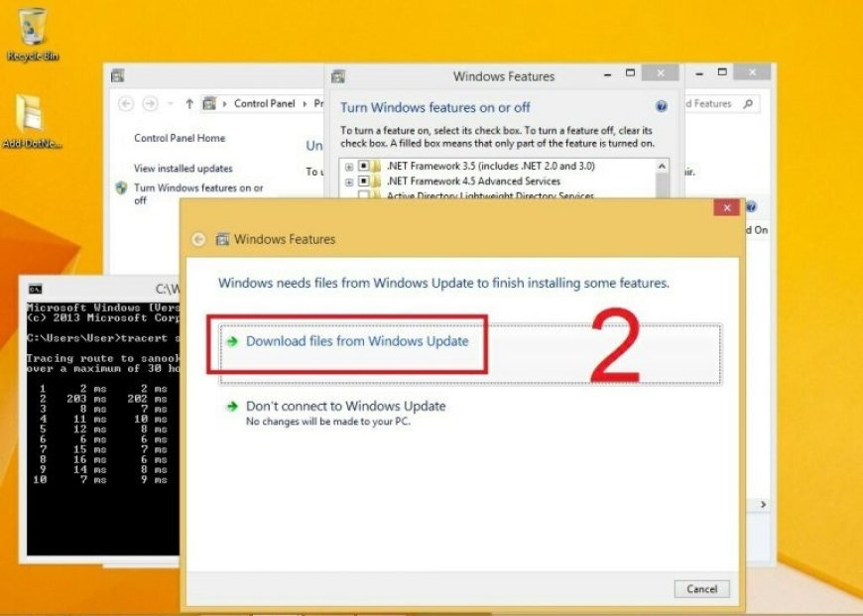The image size is (863, 616).
Task: Click the help icon in the Control Panel window
Action: (751, 207)
